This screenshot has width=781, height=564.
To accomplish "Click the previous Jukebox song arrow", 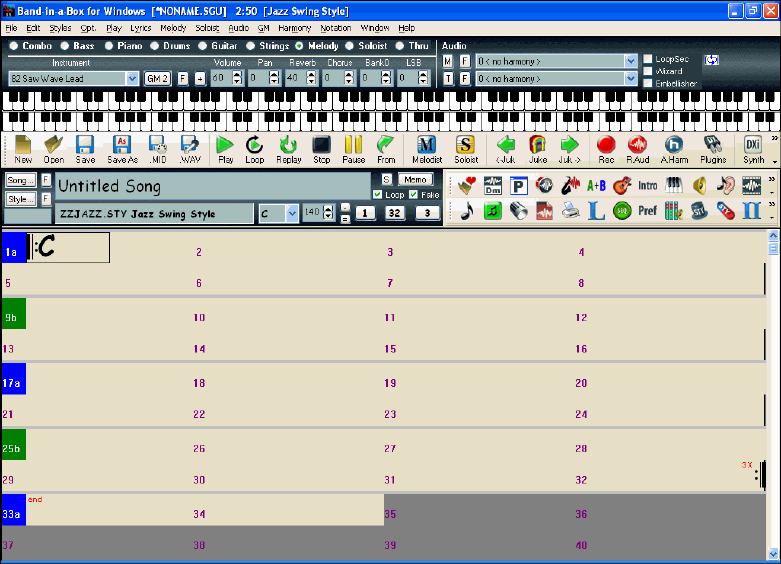I will point(506,149).
